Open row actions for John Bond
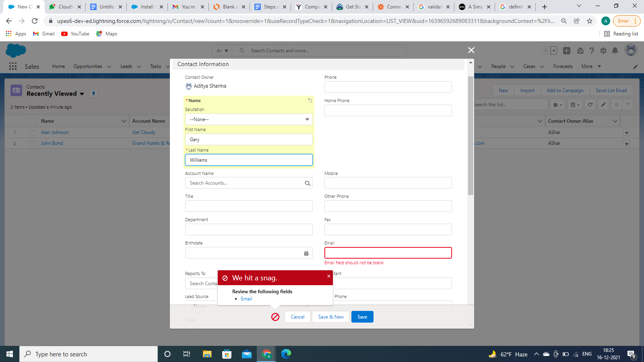This screenshot has height=362, width=644. [626, 144]
